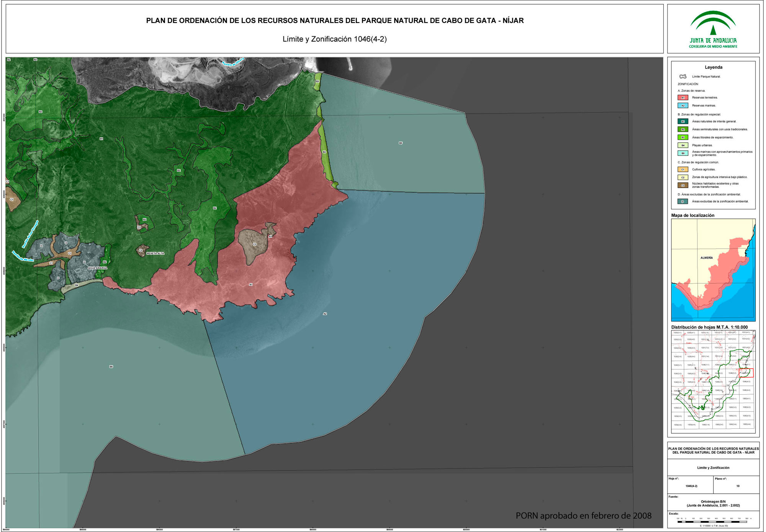Click 'Límite Parque Natural.' legend text
The image size is (766, 532).
[x=706, y=77]
